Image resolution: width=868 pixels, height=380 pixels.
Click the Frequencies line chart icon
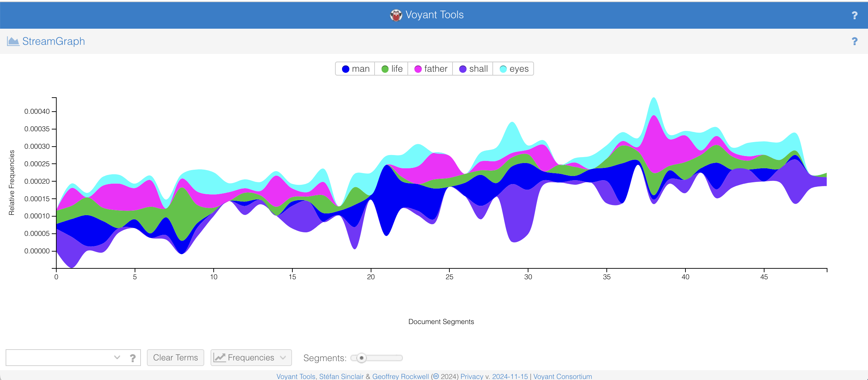(x=220, y=358)
